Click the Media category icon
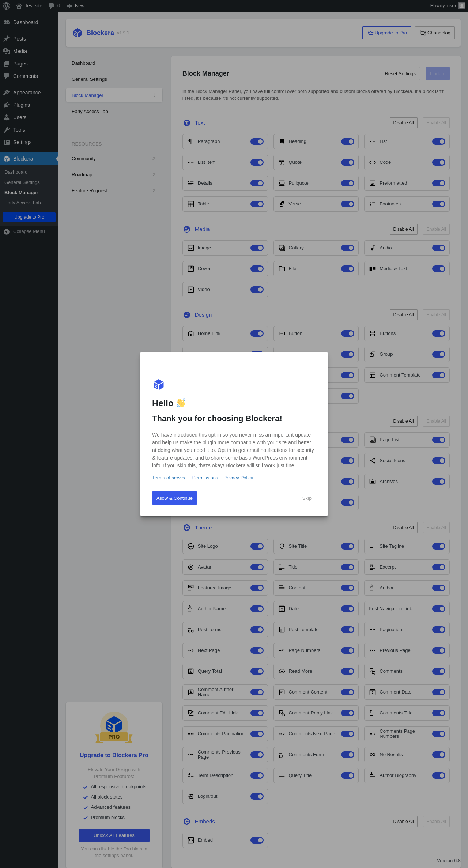This screenshot has width=468, height=868. [x=187, y=229]
